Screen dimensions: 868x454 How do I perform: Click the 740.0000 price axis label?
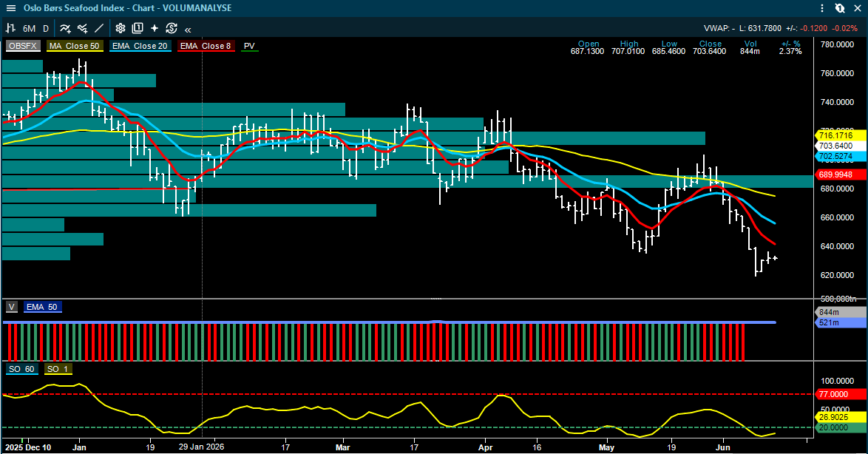837,102
